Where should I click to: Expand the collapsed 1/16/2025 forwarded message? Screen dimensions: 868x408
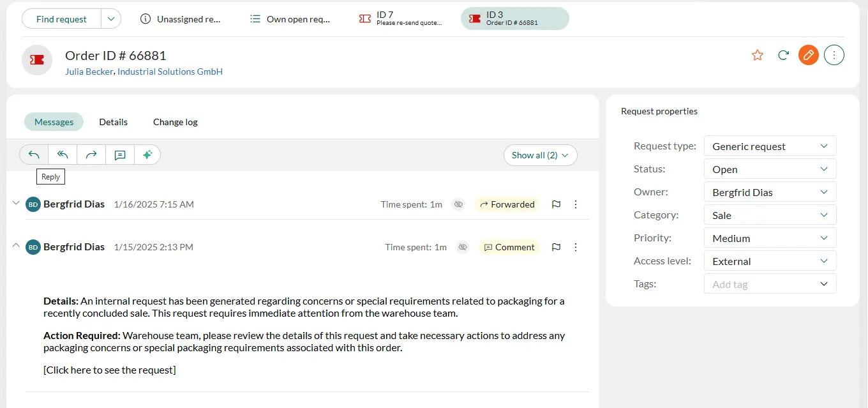coord(16,203)
